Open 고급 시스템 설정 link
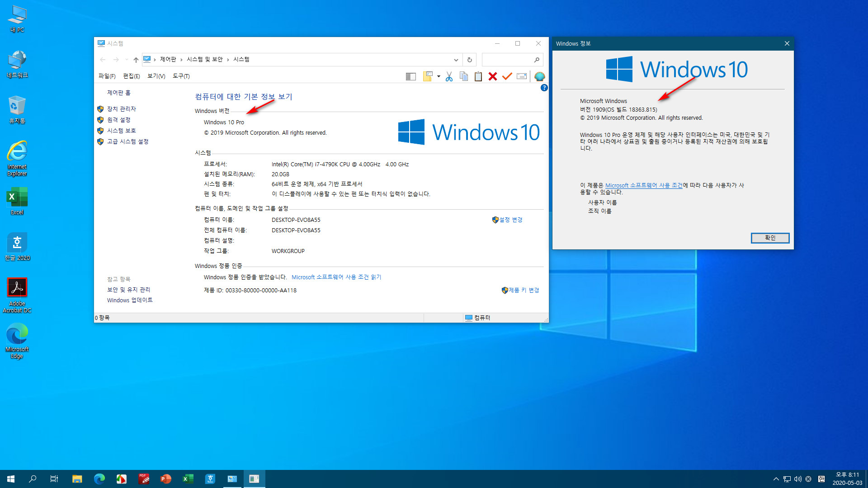 128,141
